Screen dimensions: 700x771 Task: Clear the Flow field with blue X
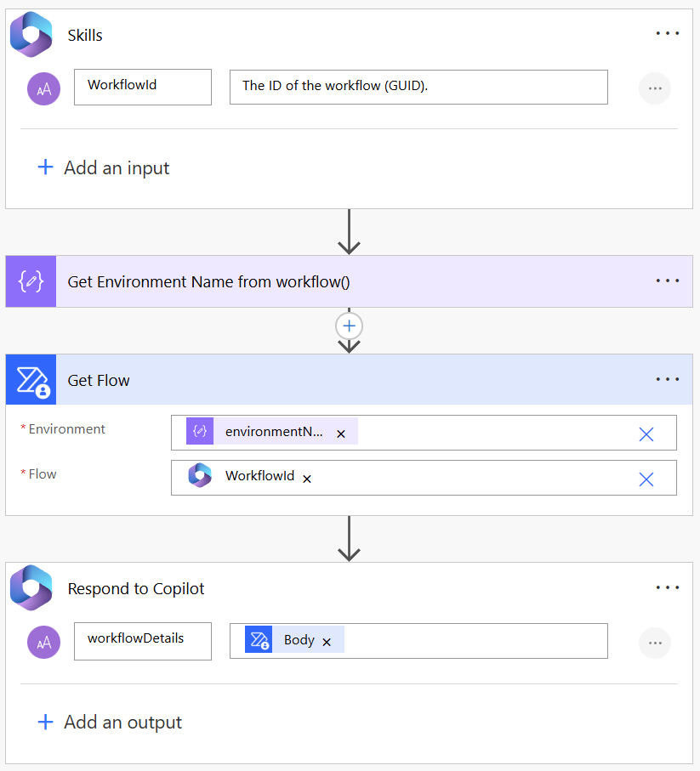coord(646,479)
